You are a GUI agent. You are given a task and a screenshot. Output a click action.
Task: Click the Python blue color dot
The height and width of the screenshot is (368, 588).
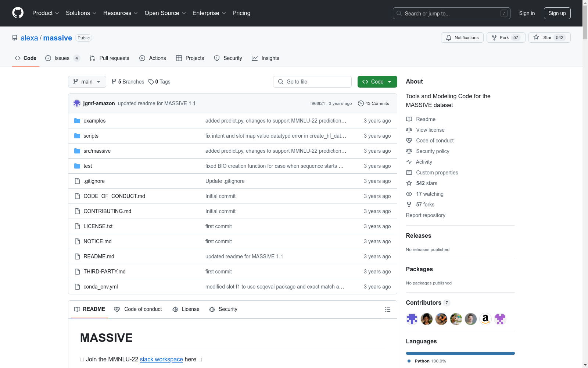click(409, 361)
